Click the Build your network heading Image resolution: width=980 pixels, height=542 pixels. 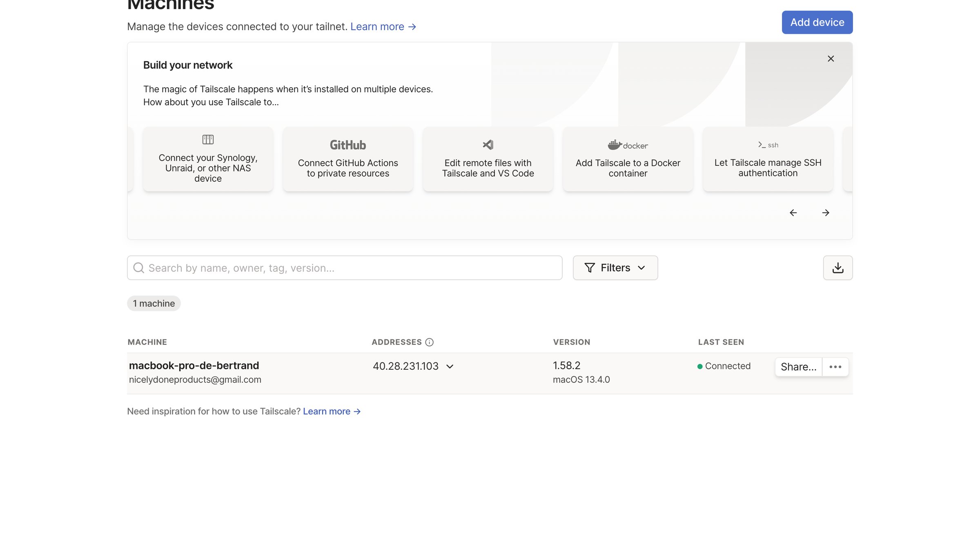188,65
